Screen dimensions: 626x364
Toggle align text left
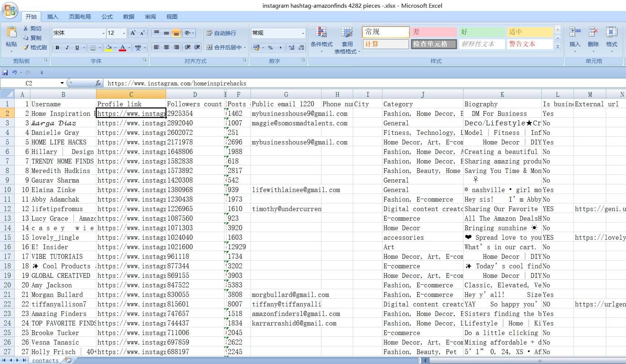pyautogui.click(x=157, y=47)
